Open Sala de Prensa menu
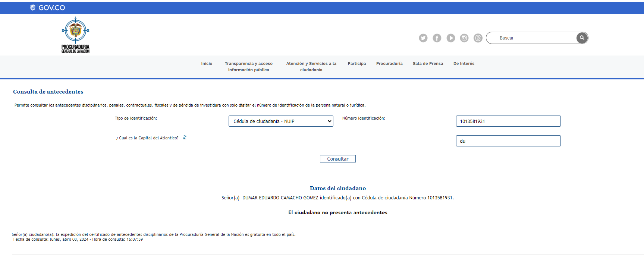Screen dimensions: 644x256 click(x=428, y=64)
